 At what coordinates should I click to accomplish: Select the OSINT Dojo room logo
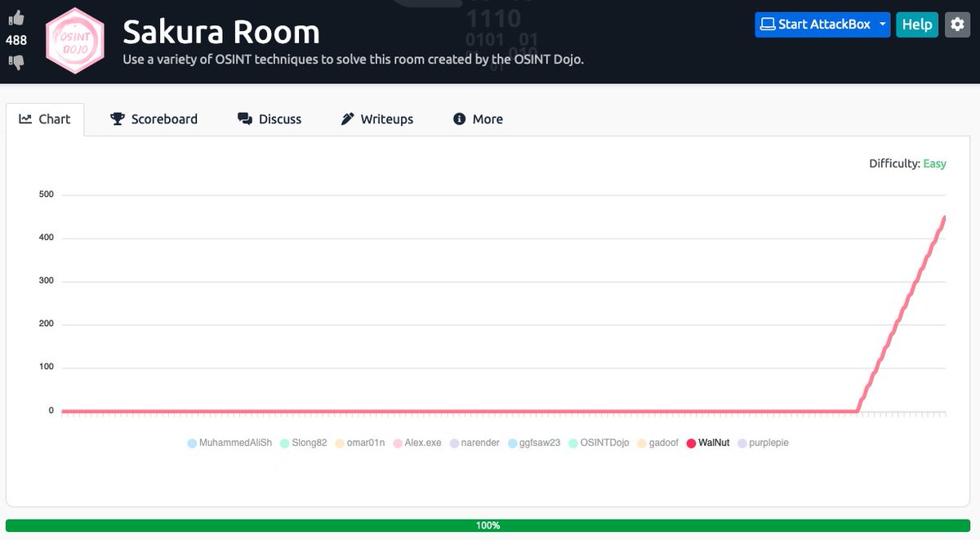click(x=74, y=39)
